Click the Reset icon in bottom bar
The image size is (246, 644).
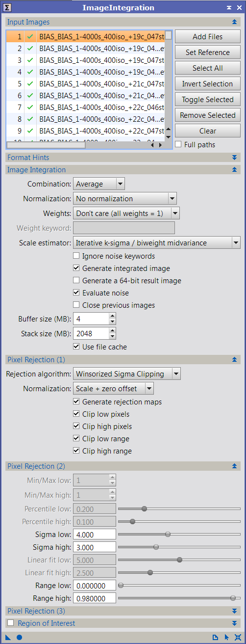[238, 637]
